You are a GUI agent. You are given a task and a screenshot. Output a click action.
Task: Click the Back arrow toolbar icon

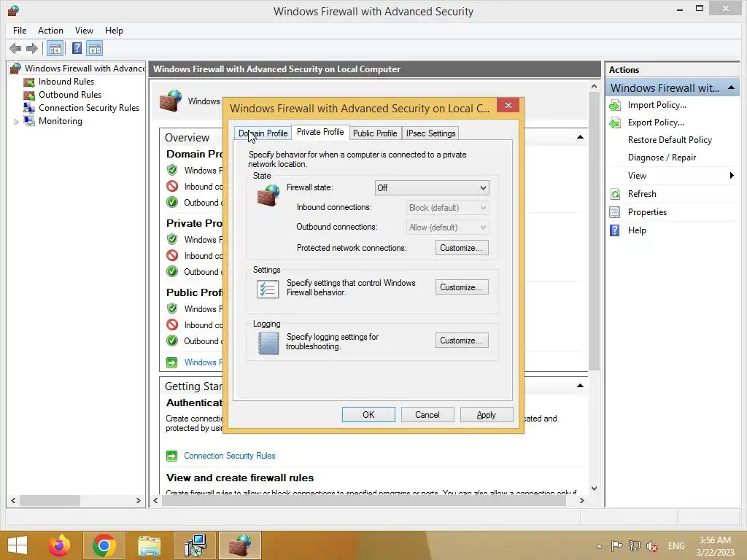click(x=15, y=48)
